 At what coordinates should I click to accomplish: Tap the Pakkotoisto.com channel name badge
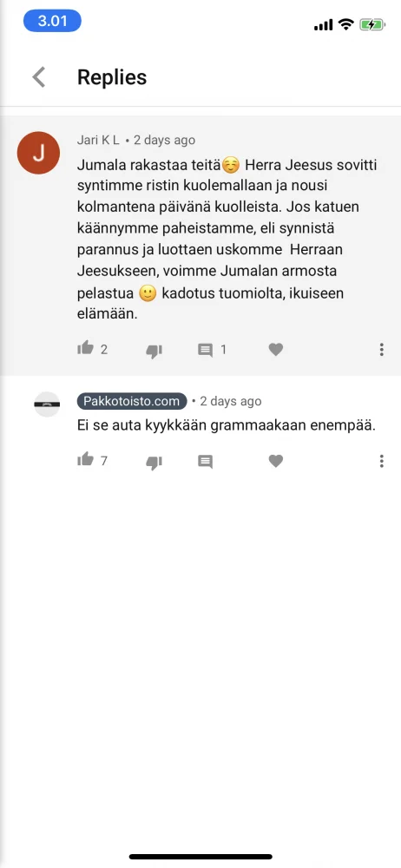[x=132, y=401]
